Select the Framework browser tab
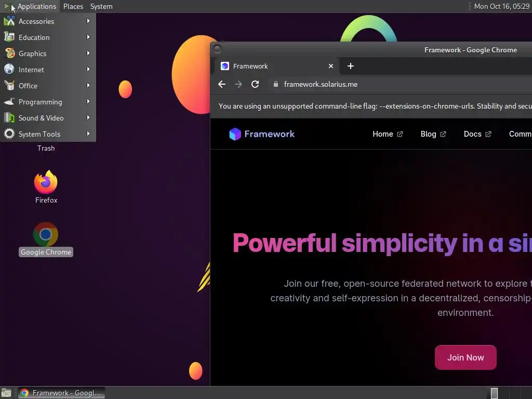Screen dimensions: 532x399 point(277,66)
